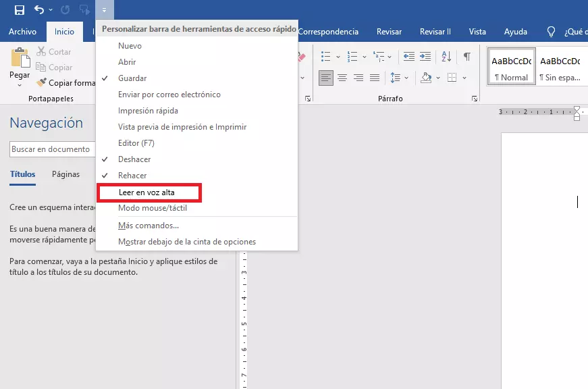
Task: Uncheck Rehacer in the quick access menu
Action: tap(132, 176)
